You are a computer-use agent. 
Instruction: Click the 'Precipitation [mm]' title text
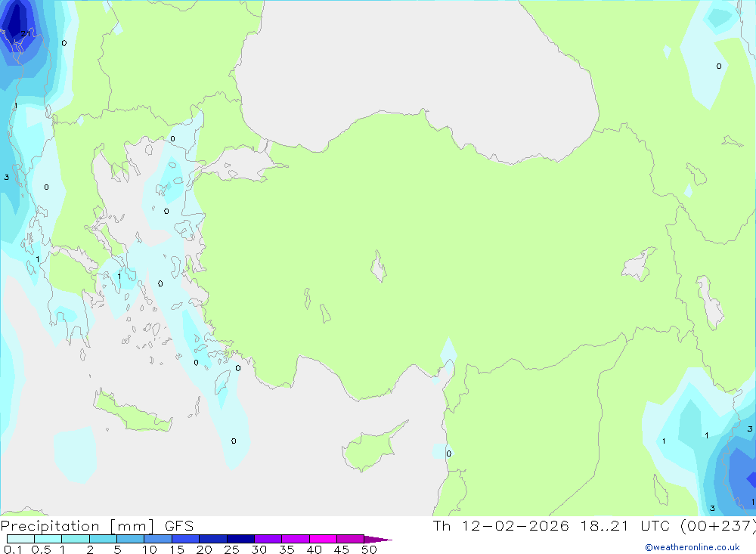coord(78,526)
